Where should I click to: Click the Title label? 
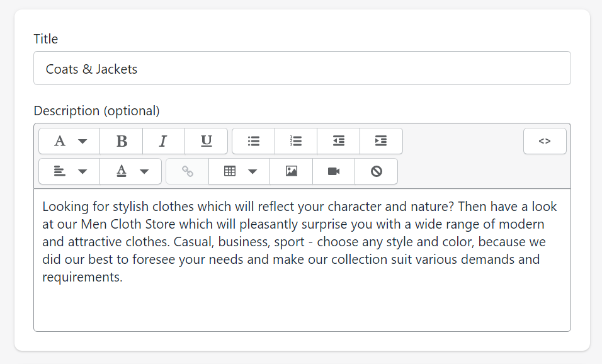(x=46, y=39)
